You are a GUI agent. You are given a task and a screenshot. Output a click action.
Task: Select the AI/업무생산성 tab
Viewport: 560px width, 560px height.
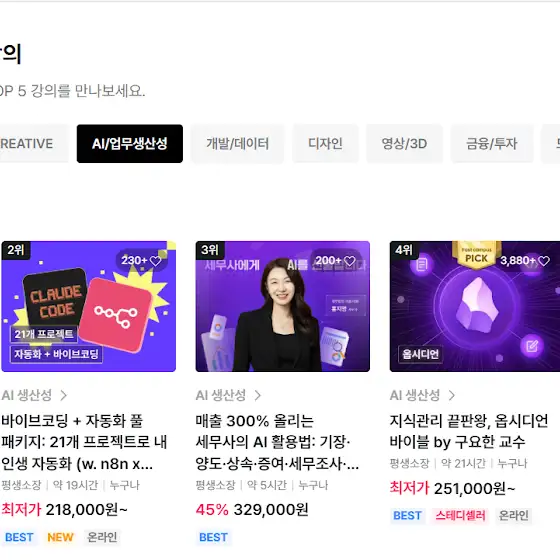pos(130,144)
